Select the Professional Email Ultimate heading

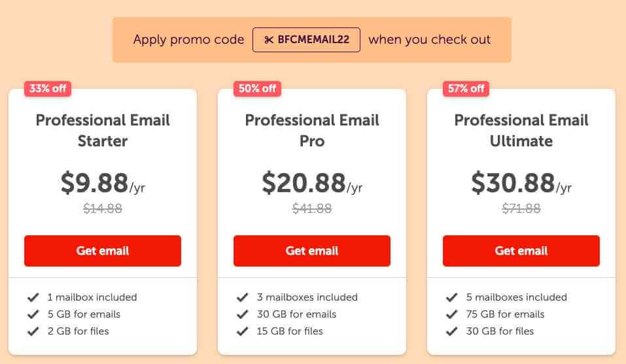coord(521,130)
